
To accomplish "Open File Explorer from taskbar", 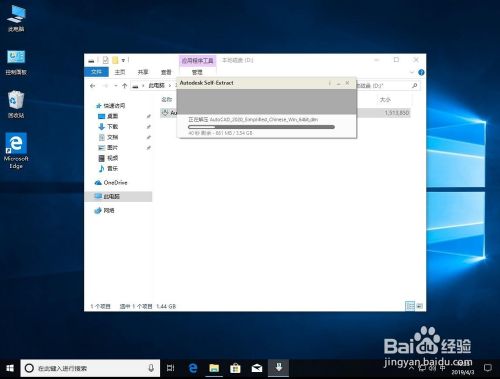I will click(x=214, y=368).
